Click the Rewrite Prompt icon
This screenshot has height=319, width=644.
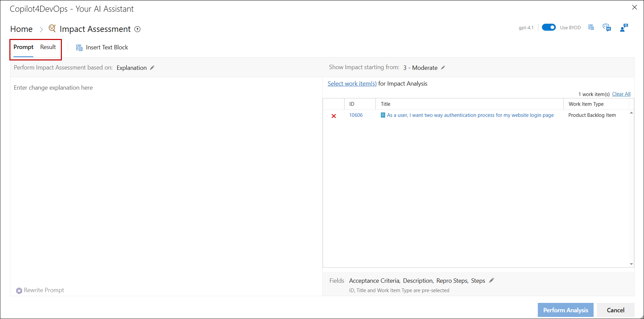(x=19, y=290)
